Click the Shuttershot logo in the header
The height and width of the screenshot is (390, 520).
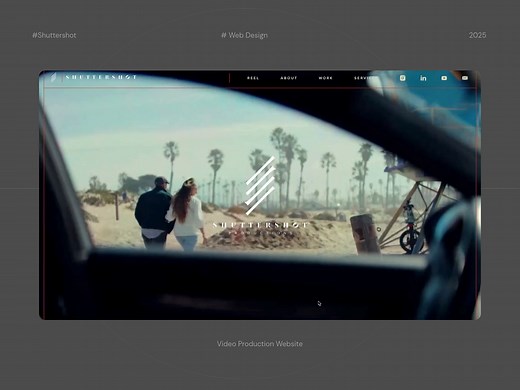pyautogui.click(x=53, y=78)
